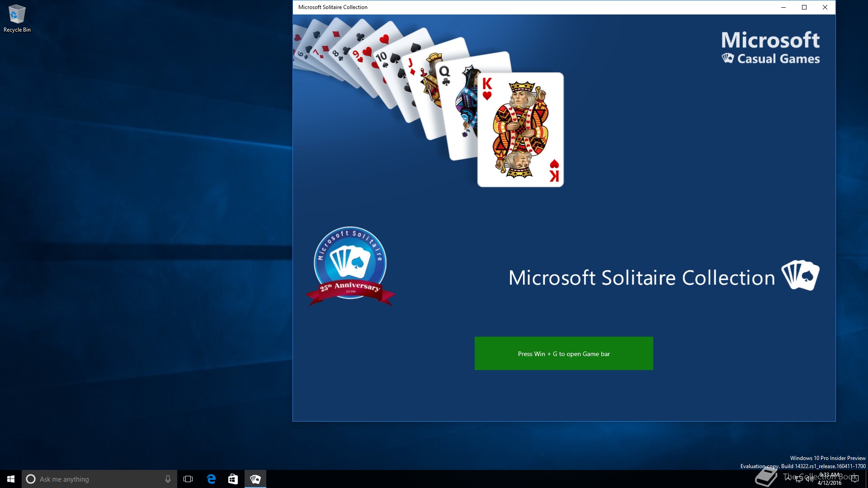
Task: Click the 'Windows 10 Pro Insider Preview' desktop text
Action: click(x=828, y=458)
